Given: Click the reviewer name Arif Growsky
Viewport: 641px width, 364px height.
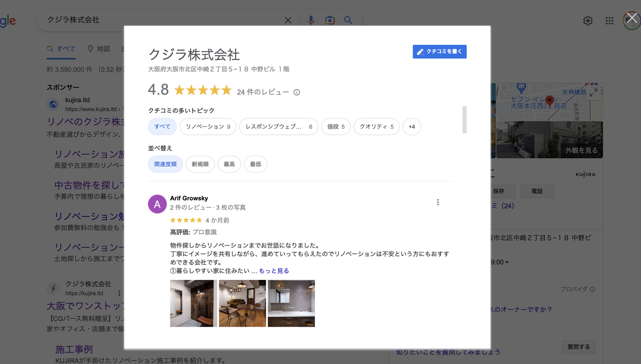Looking at the screenshot, I should pos(189,198).
